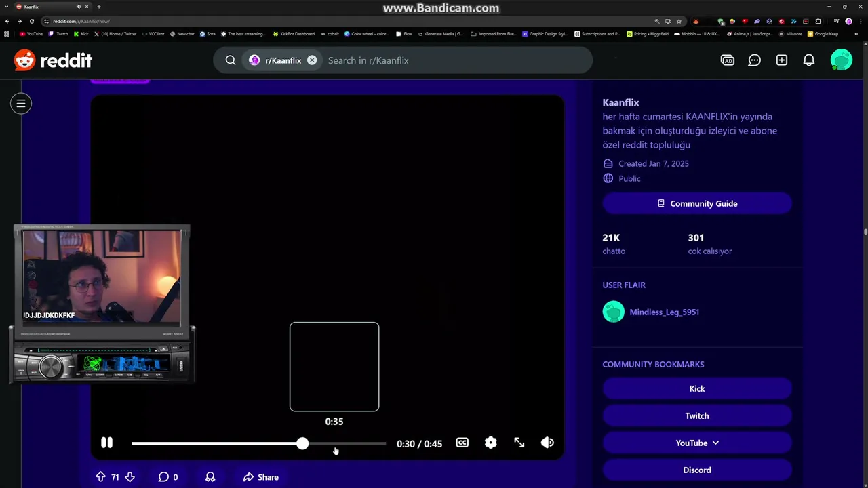
Task: Toggle closed captions on the video
Action: pos(462,443)
